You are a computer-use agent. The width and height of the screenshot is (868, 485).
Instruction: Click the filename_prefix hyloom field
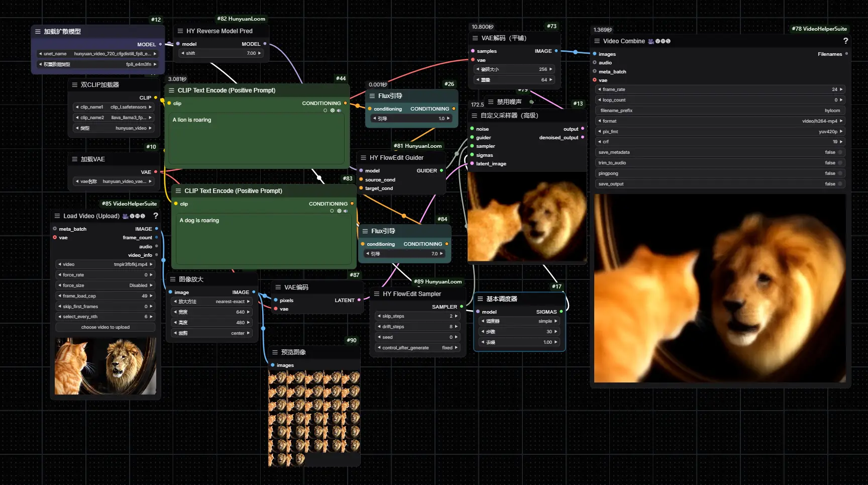click(x=720, y=111)
